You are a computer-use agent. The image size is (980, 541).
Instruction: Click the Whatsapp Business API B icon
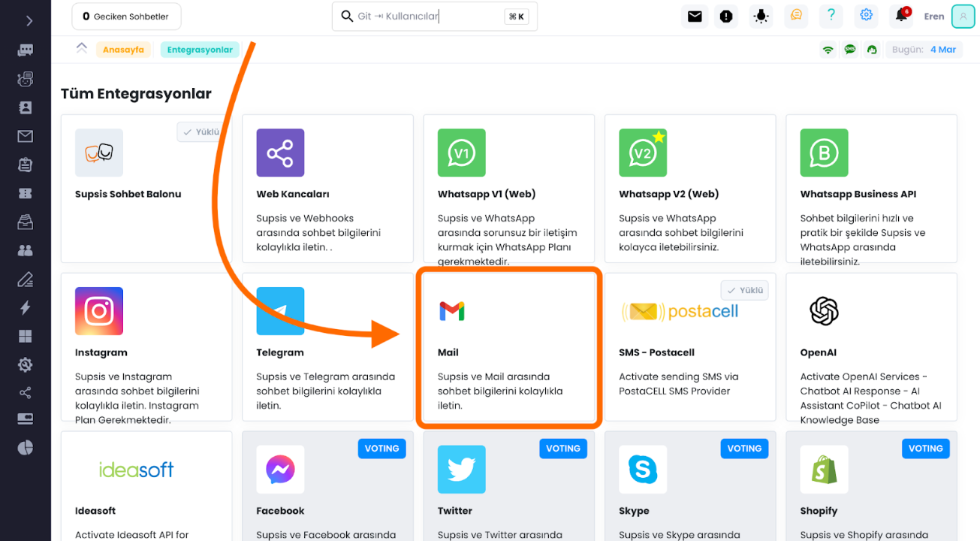click(825, 153)
